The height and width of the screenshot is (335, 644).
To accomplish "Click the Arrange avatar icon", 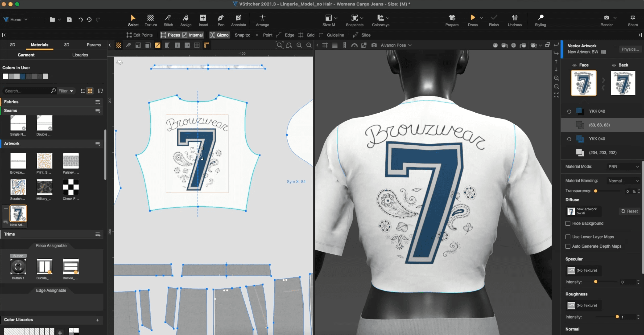I will (x=262, y=18).
